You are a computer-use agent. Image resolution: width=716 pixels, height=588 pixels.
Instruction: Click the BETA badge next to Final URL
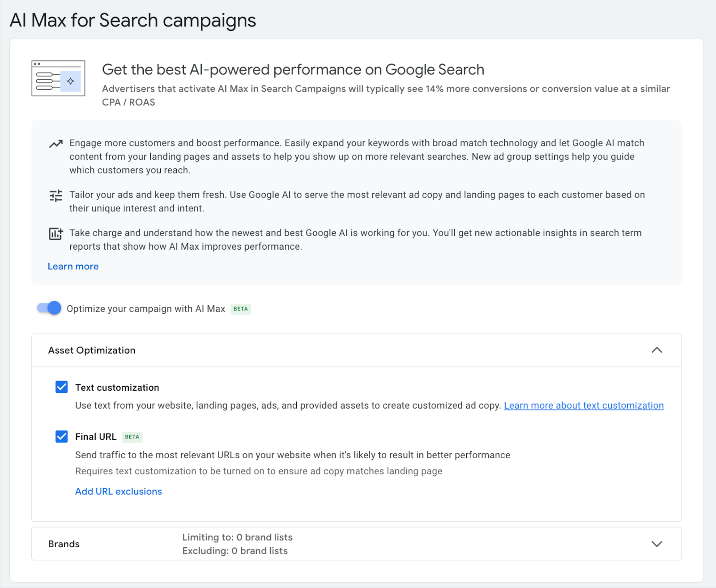pyautogui.click(x=132, y=437)
